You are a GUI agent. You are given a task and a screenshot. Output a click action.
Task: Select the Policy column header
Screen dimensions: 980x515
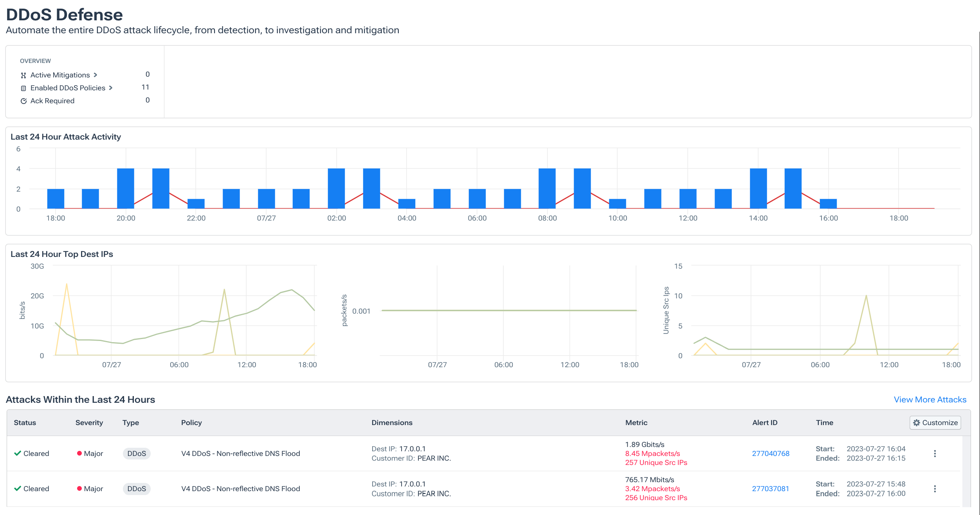[x=191, y=423]
